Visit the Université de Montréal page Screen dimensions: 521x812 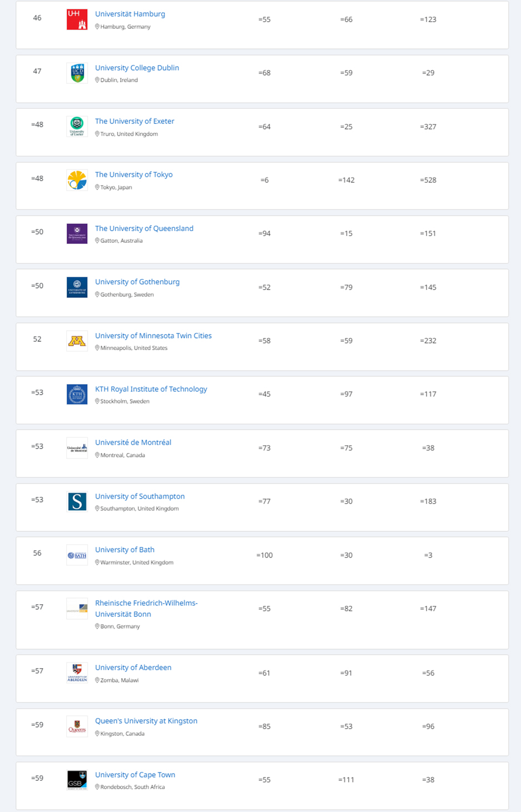click(x=133, y=442)
